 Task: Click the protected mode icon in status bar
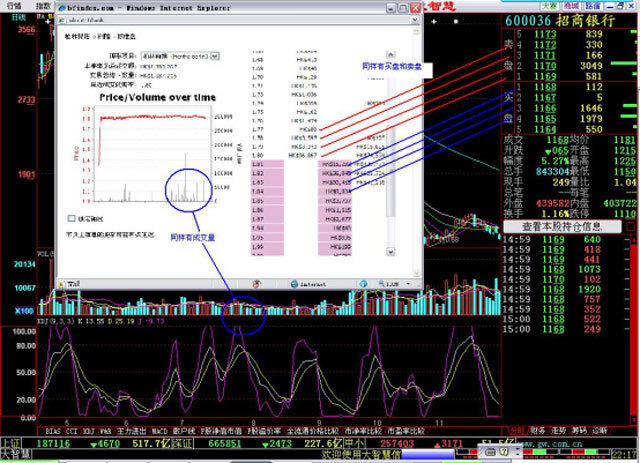363,284
